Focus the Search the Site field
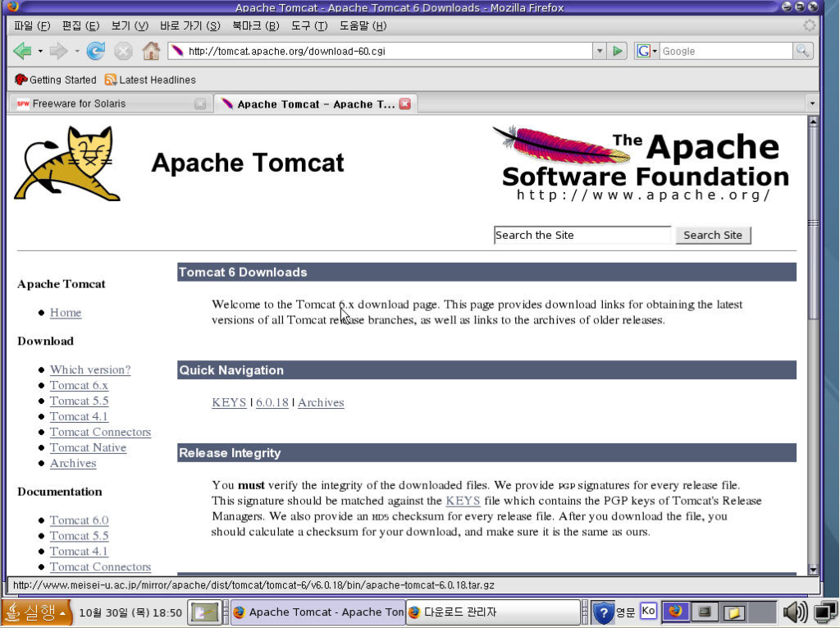Screen dimensions: 840x628 (x=582, y=236)
